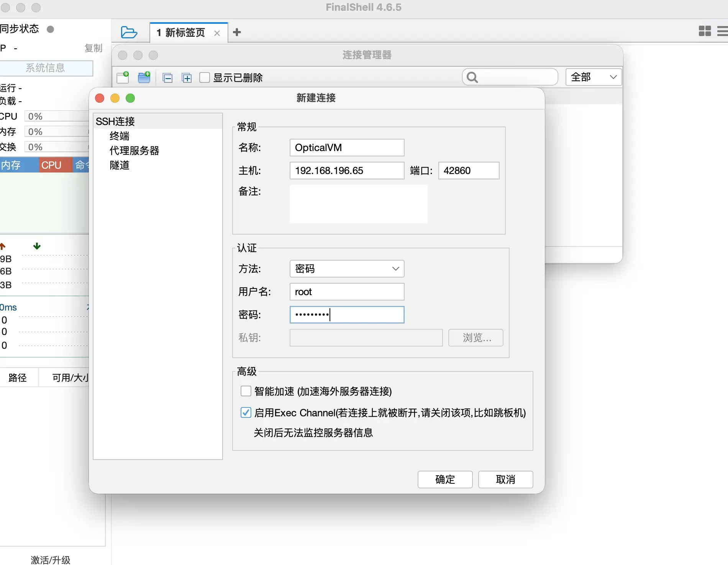
Task: Add a new tab with plus icon
Action: [x=237, y=32]
